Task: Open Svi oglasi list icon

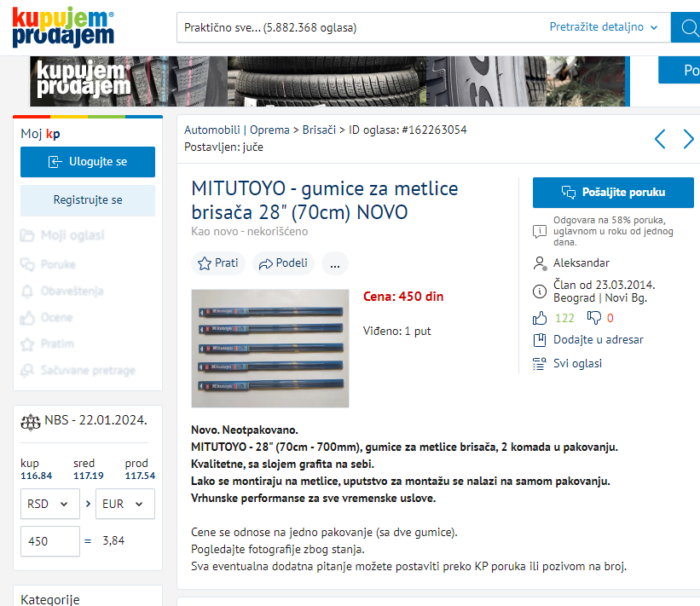Action: pyautogui.click(x=540, y=364)
